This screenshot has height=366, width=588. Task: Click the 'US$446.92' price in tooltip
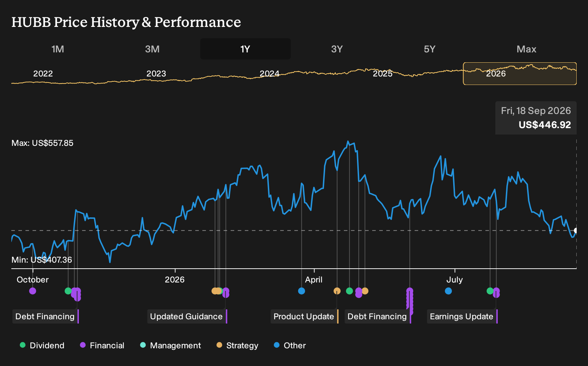(x=545, y=125)
